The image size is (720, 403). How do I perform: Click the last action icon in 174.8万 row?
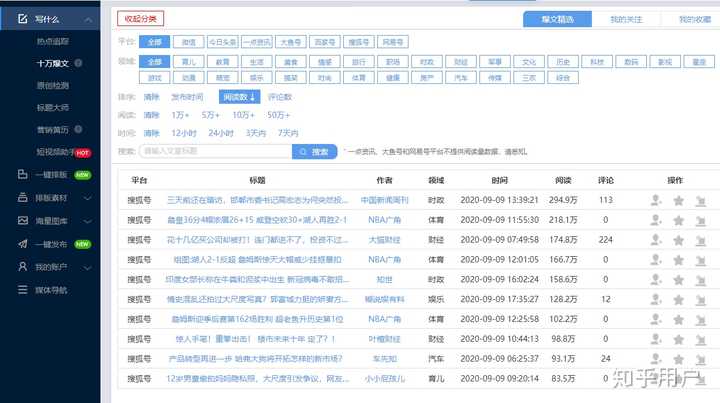tap(700, 240)
